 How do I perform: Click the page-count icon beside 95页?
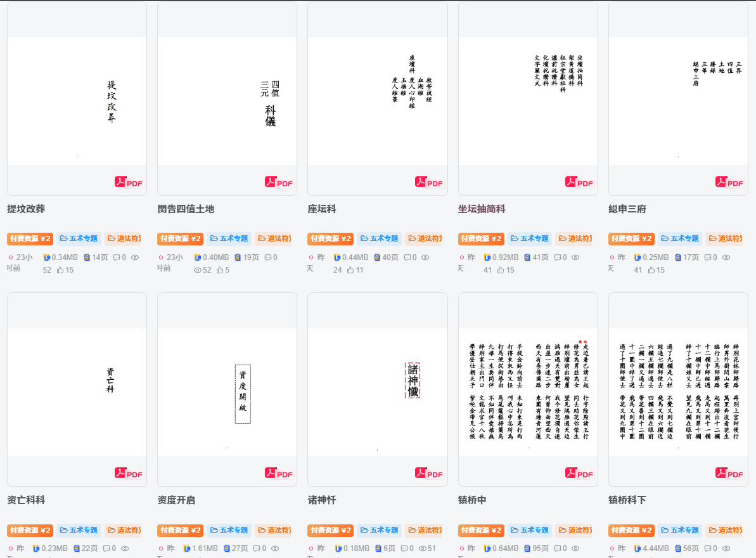[x=527, y=548]
